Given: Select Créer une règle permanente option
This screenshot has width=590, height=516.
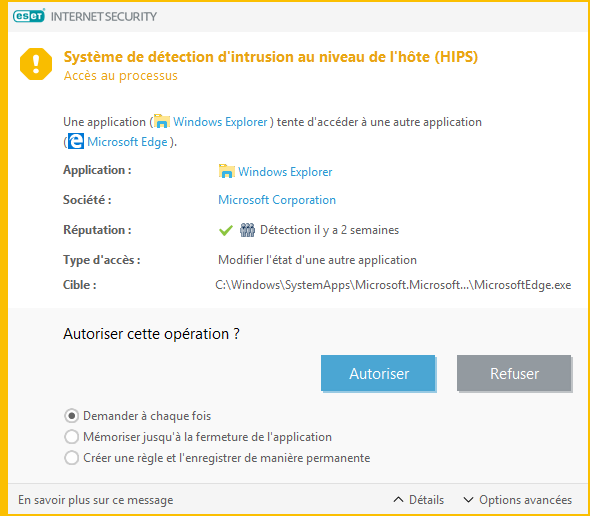Looking at the screenshot, I should tap(71, 458).
